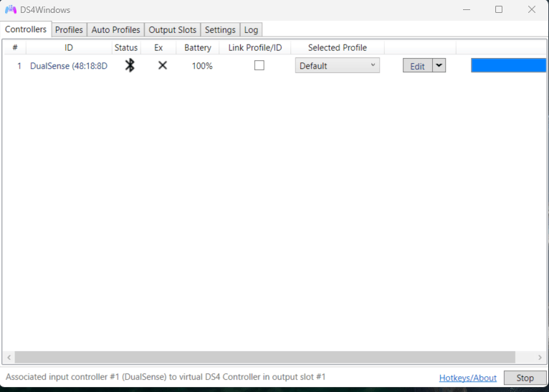Click the Bluetooth status icon for DualSense
This screenshot has width=549, height=392.
click(130, 65)
